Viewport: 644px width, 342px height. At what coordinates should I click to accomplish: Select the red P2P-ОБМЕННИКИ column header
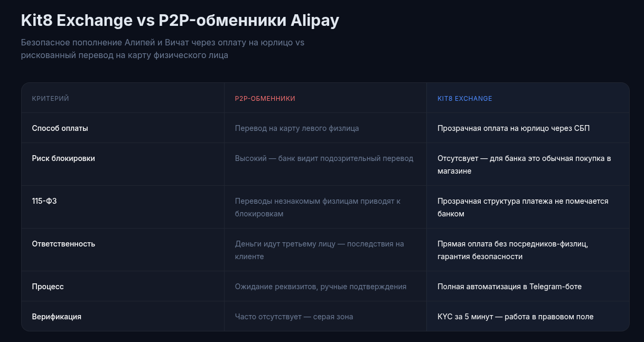[265, 99]
